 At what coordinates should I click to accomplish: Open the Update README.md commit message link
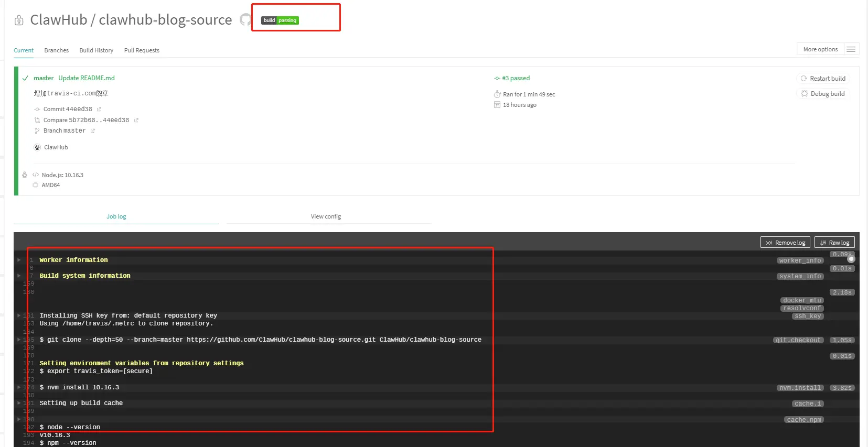(87, 78)
